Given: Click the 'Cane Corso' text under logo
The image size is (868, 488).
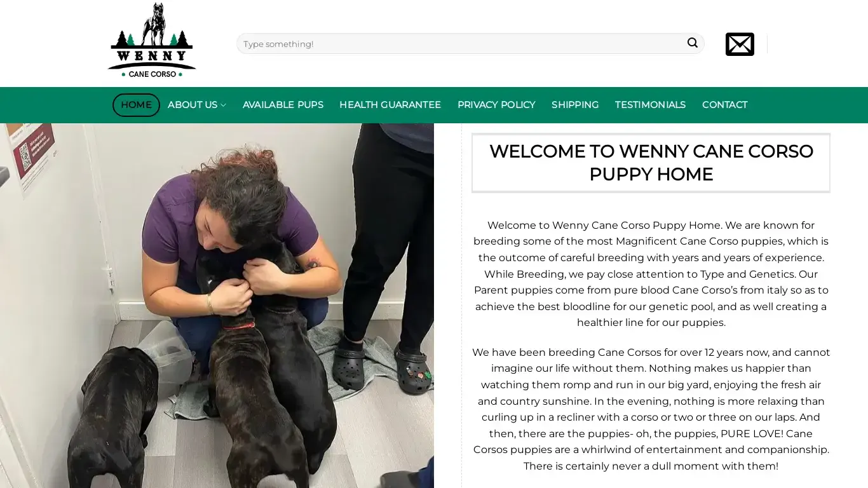Looking at the screenshot, I should [x=152, y=74].
